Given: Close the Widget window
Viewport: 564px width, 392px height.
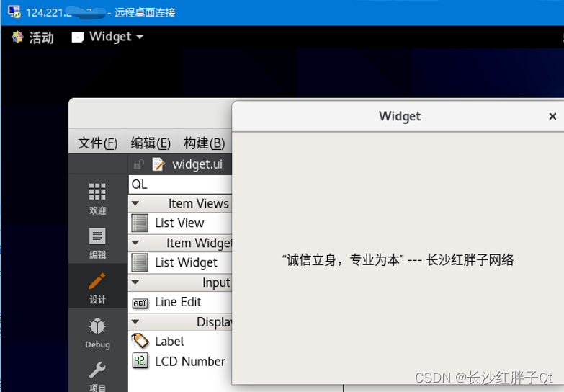Looking at the screenshot, I should [552, 116].
